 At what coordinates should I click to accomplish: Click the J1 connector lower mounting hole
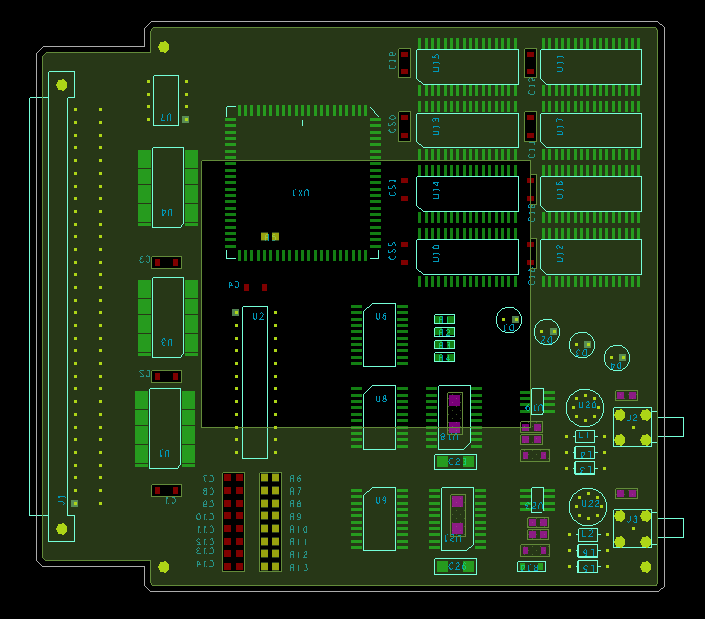tap(62, 529)
